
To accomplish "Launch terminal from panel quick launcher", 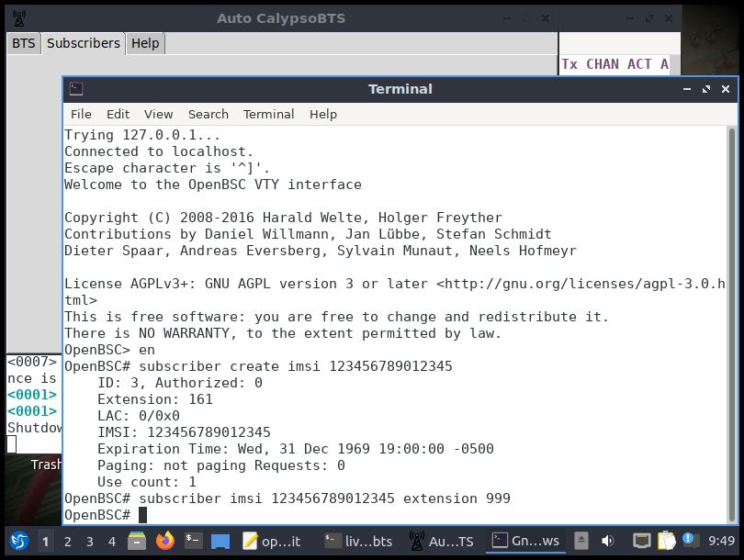I will point(193,541).
